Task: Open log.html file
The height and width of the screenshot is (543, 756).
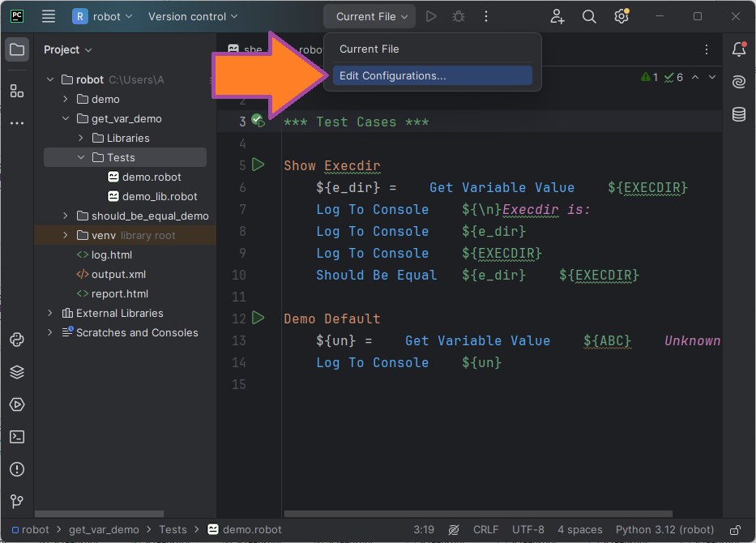Action: (x=105, y=255)
